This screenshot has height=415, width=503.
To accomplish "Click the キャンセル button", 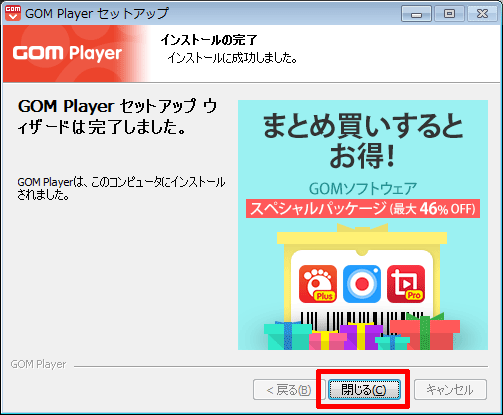I will click(x=450, y=389).
